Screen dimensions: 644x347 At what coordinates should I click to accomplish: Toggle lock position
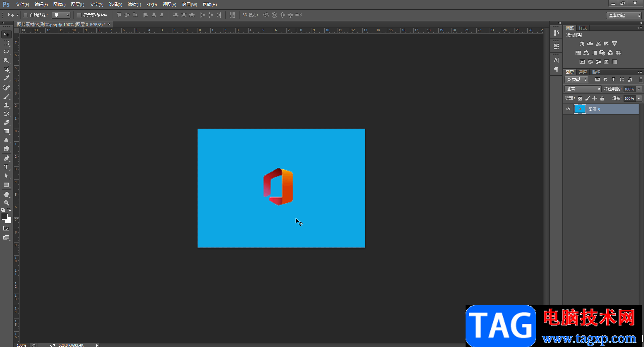594,98
